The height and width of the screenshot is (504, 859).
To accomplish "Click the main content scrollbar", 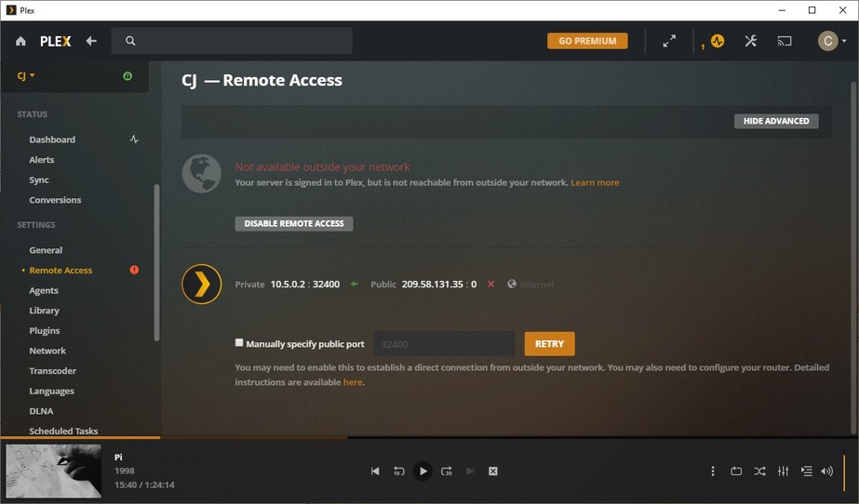I will pos(853,258).
